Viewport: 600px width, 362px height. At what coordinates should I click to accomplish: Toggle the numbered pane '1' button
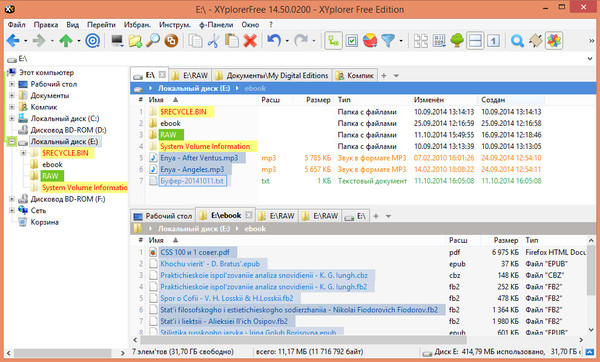point(493,41)
